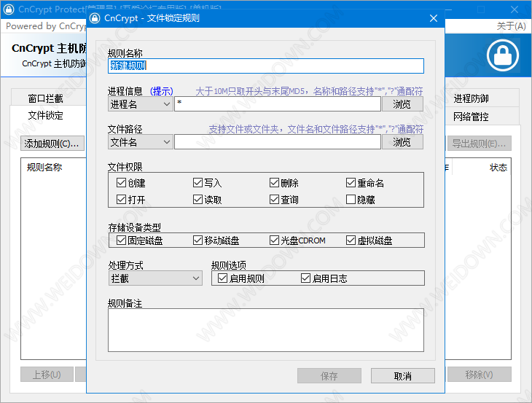Toggle the 固定磁盘 device checkbox
Screen dimensions: 532x403
pos(121,240)
